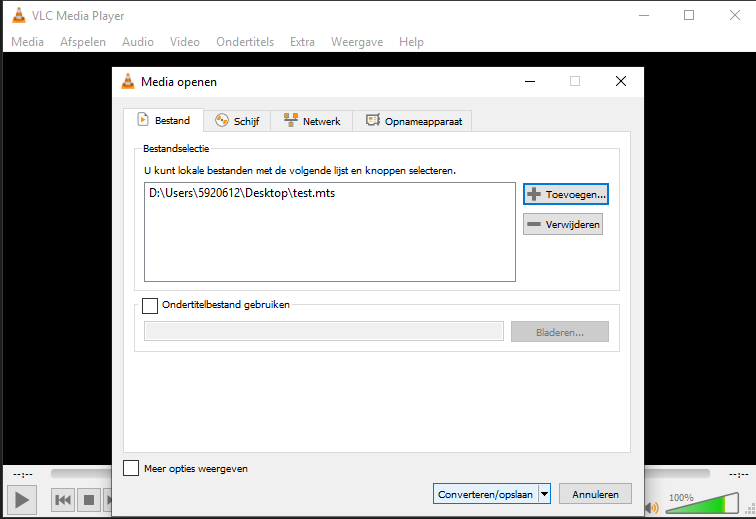Click the Verwijderen button
Image resolution: width=756 pixels, height=519 pixels.
(x=563, y=224)
